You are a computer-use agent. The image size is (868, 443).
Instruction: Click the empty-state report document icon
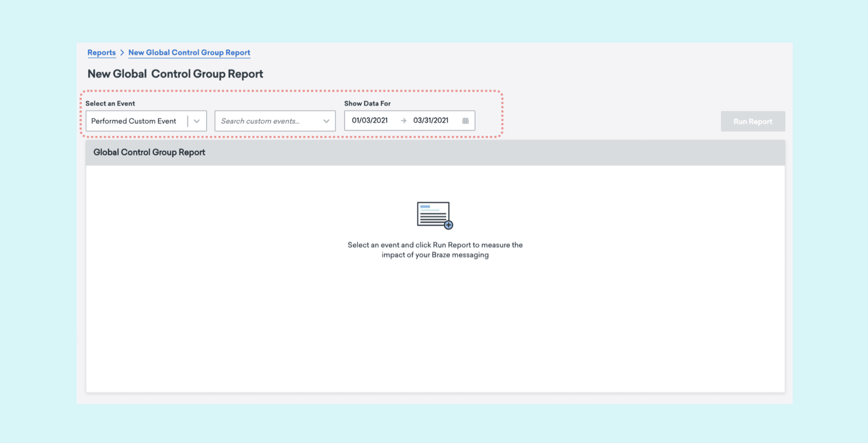pyautogui.click(x=433, y=214)
